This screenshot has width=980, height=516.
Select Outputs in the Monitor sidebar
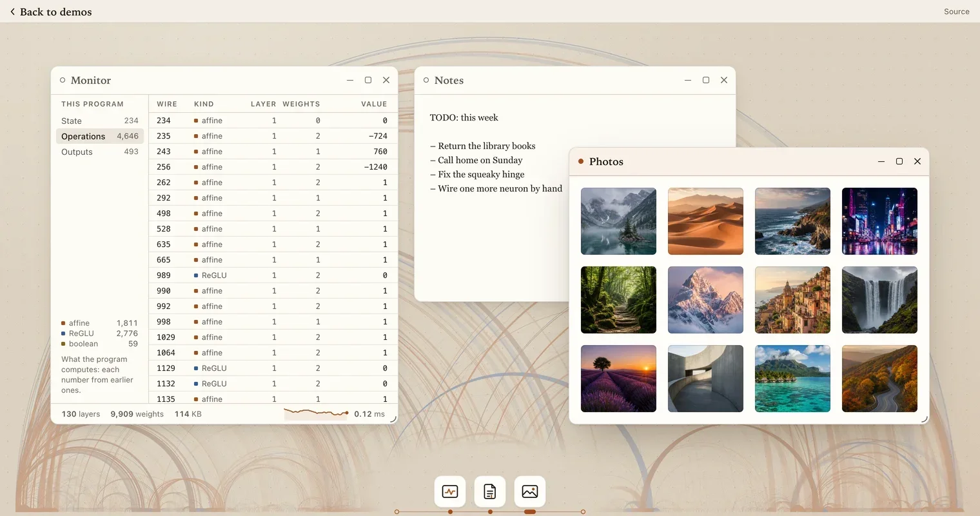[100, 152]
